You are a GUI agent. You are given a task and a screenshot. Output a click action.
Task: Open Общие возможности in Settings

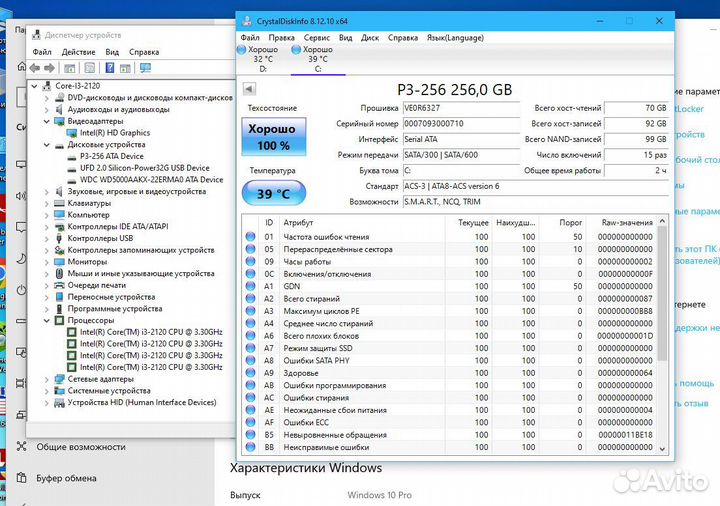tap(81, 446)
